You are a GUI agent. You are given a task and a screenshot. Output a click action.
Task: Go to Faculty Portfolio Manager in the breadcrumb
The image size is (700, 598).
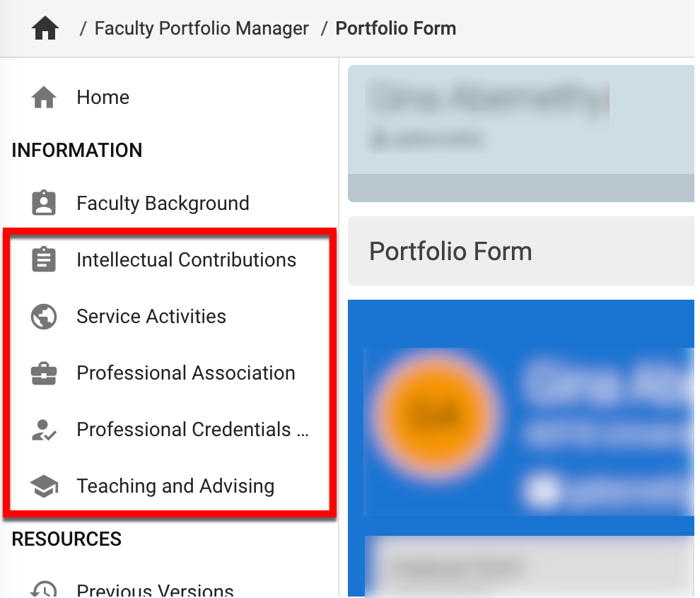point(202,29)
